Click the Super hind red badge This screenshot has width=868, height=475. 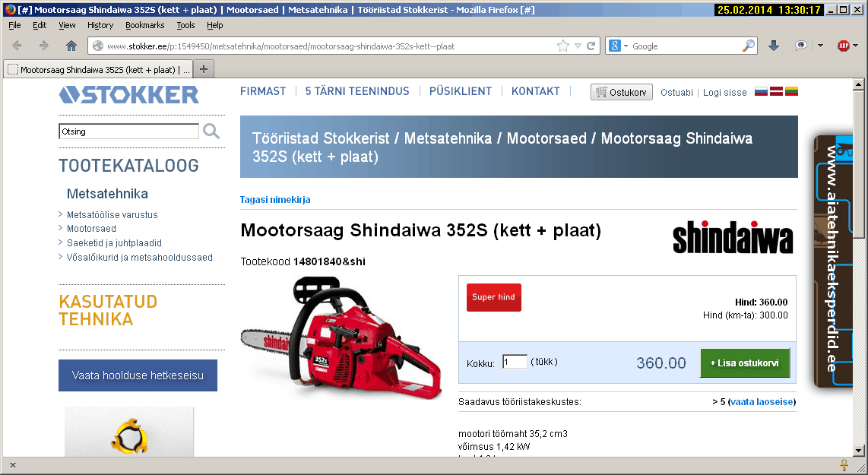click(494, 297)
